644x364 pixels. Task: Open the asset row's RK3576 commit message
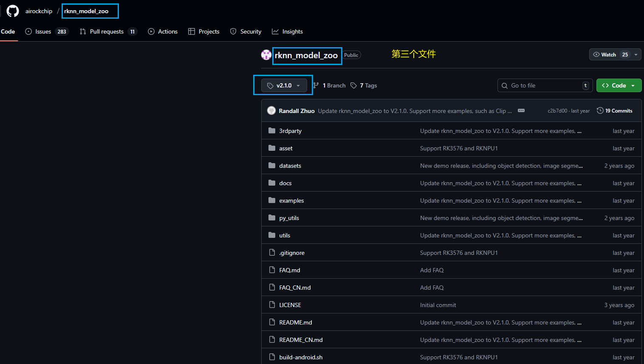coord(459,148)
